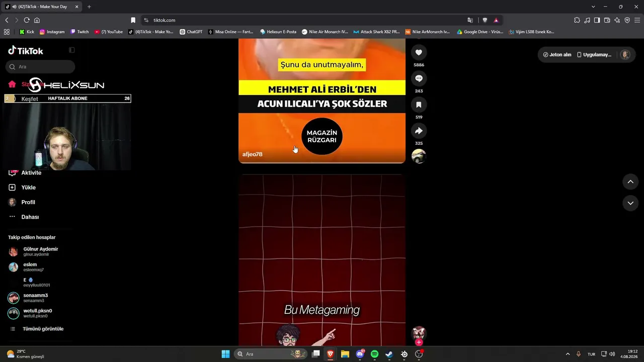Viewport: 644px width, 362px height.
Task: Open Task View on the taskbar
Action: pos(316,354)
